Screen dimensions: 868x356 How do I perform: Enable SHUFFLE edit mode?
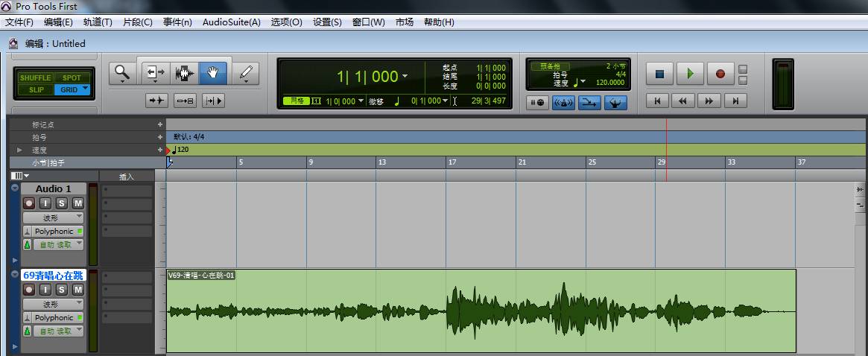36,78
